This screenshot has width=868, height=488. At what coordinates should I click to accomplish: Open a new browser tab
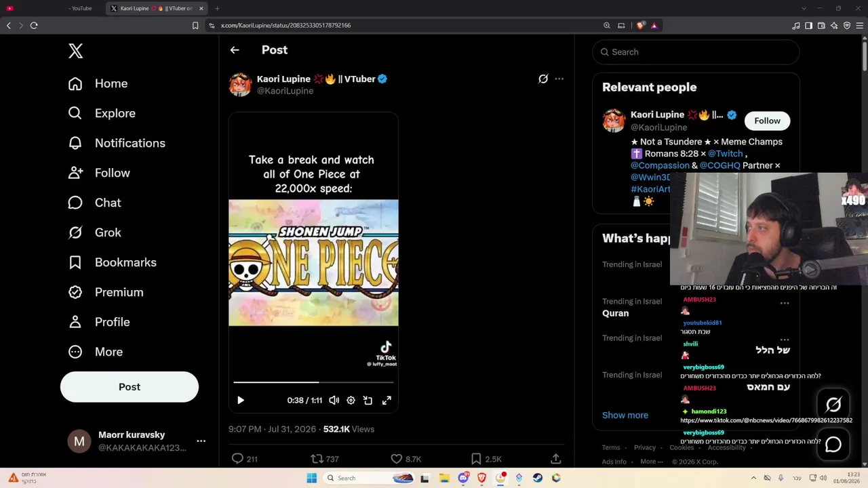click(217, 8)
